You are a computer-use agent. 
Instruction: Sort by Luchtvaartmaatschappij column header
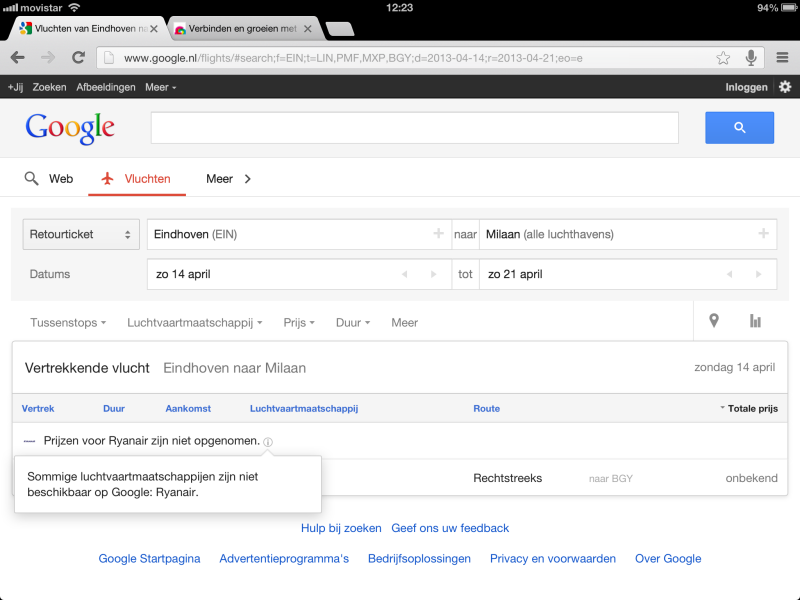(x=304, y=408)
